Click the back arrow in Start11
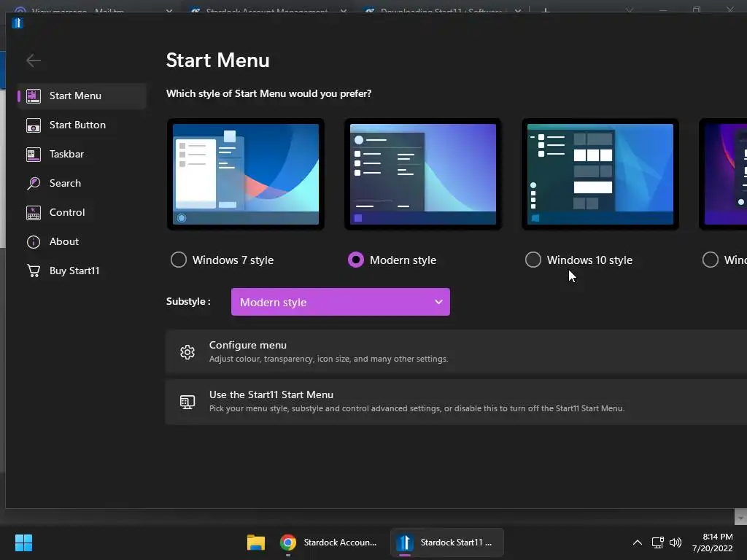The image size is (747, 560). 34,61
